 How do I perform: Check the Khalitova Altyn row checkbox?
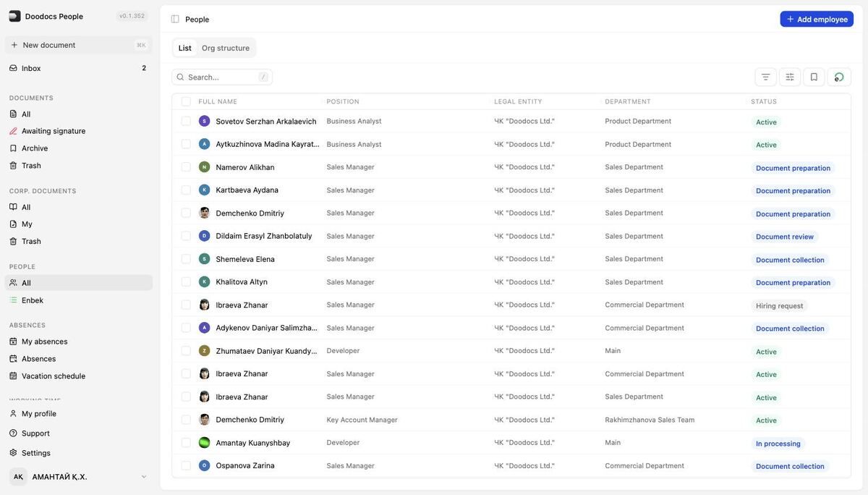tap(186, 282)
